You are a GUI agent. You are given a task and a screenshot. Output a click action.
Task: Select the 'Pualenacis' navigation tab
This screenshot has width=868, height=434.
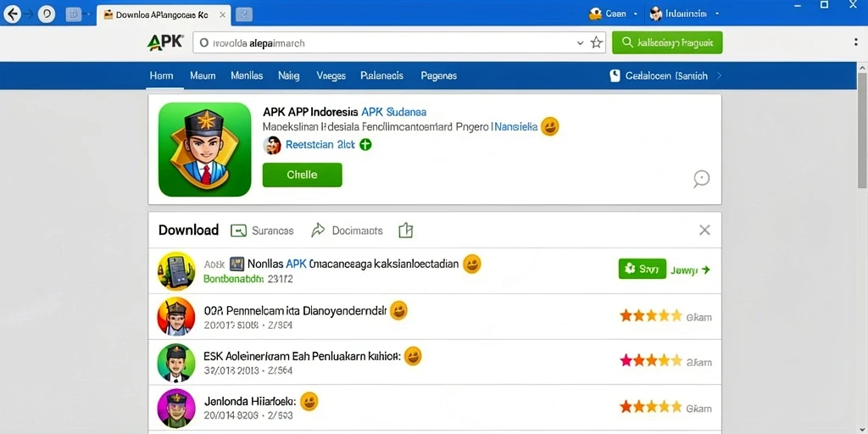(382, 75)
